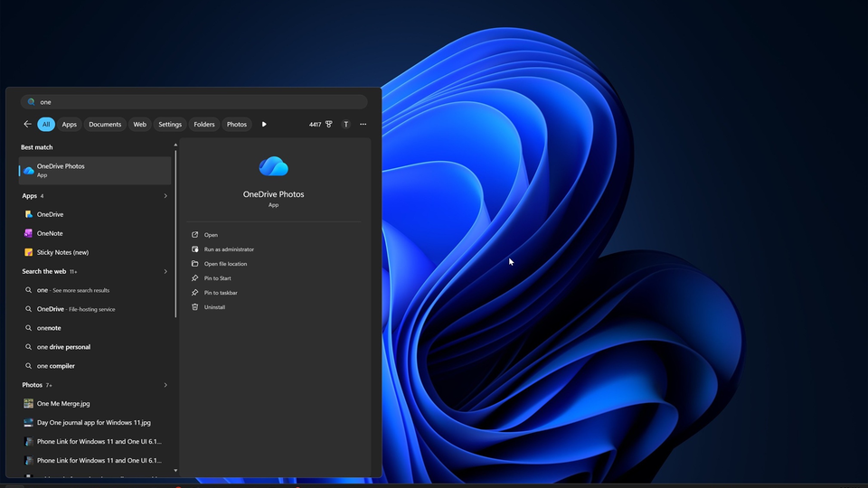Click the search box containing 'one'
Viewport: 868px width, 488px height.
[193, 102]
